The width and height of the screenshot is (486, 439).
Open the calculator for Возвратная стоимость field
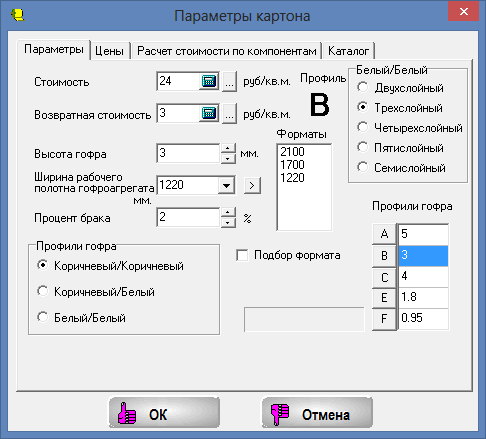(209, 113)
